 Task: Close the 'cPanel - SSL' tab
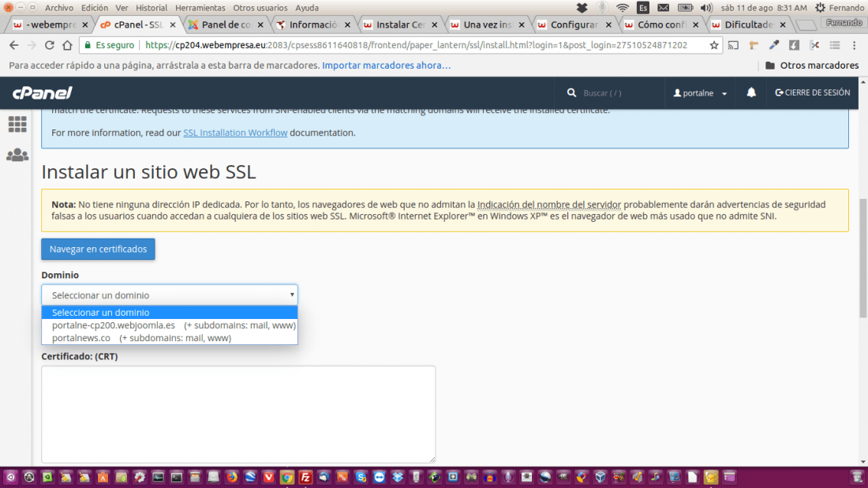pyautogui.click(x=173, y=25)
